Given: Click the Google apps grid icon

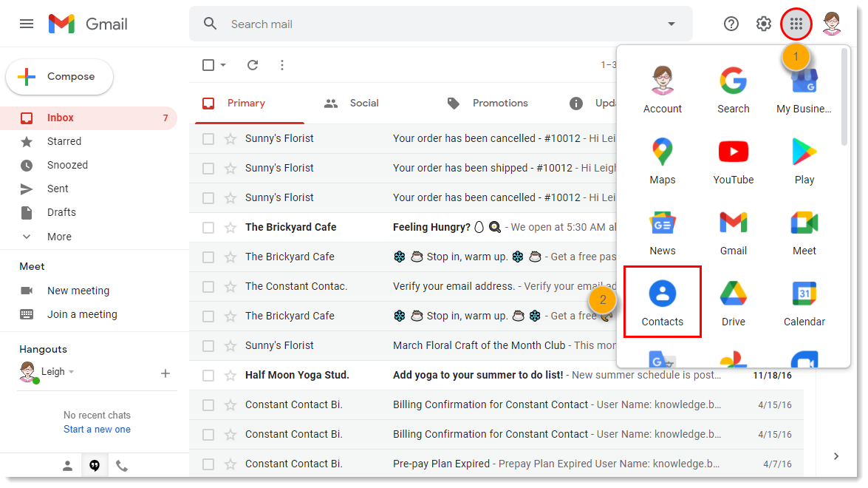Looking at the screenshot, I should click(x=796, y=24).
